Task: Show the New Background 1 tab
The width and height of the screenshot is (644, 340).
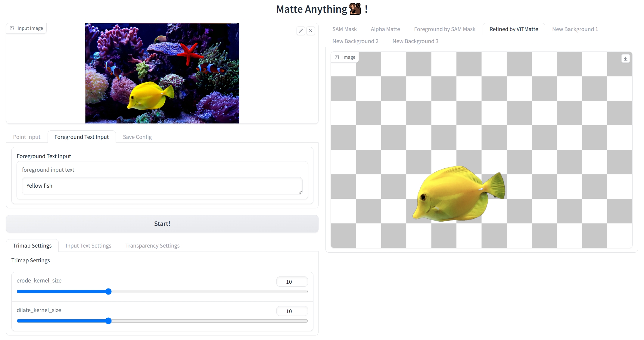Action: 575,29
